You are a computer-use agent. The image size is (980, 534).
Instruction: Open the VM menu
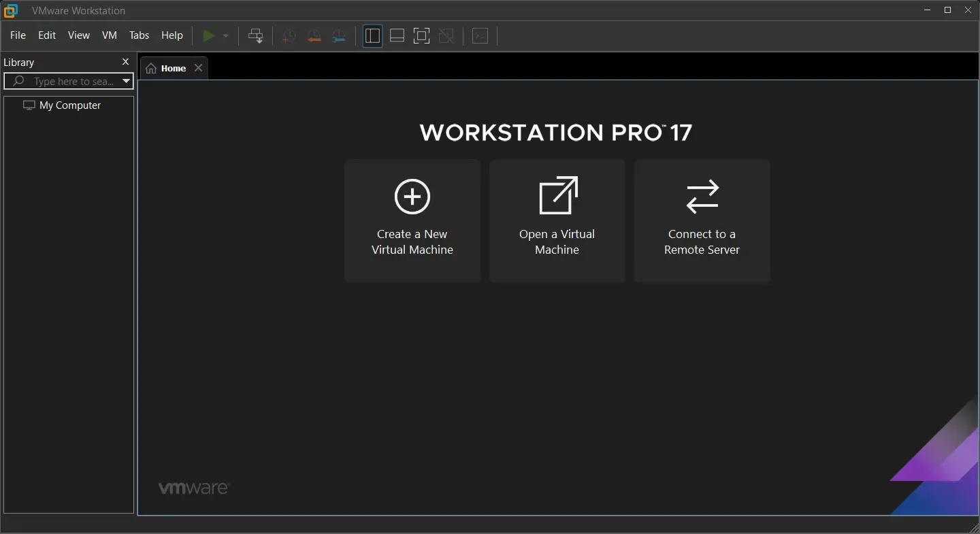click(x=109, y=35)
